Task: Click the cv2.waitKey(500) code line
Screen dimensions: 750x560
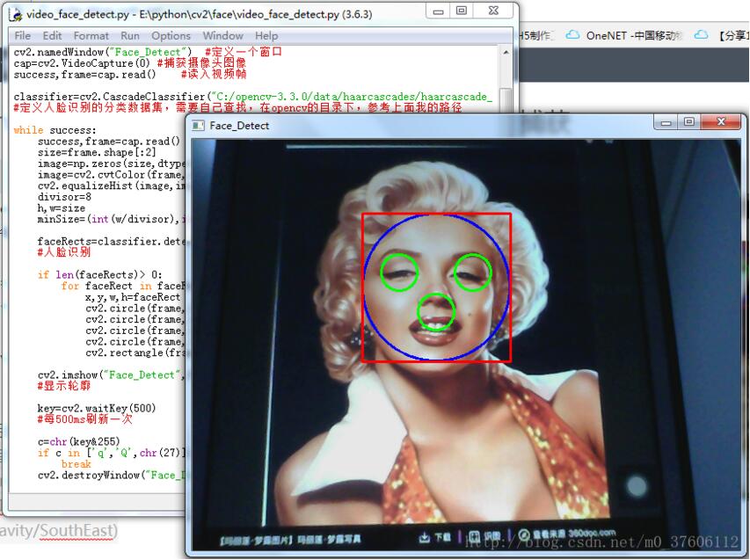Action: pos(97,409)
